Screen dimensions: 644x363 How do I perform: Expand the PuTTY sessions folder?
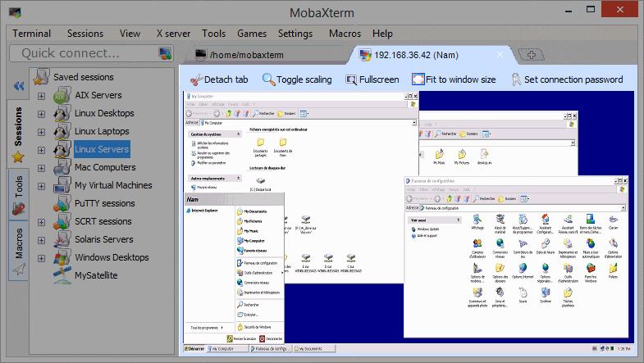tap(42, 204)
